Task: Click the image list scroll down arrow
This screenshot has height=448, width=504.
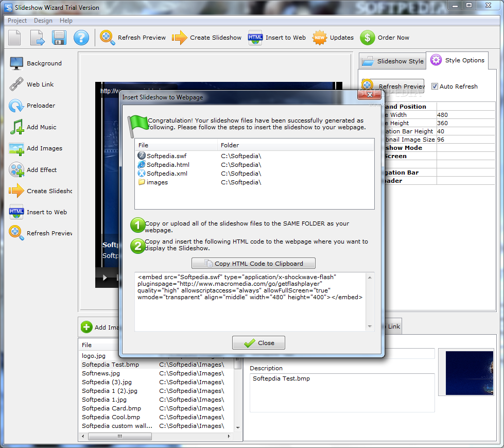Action: [238, 428]
